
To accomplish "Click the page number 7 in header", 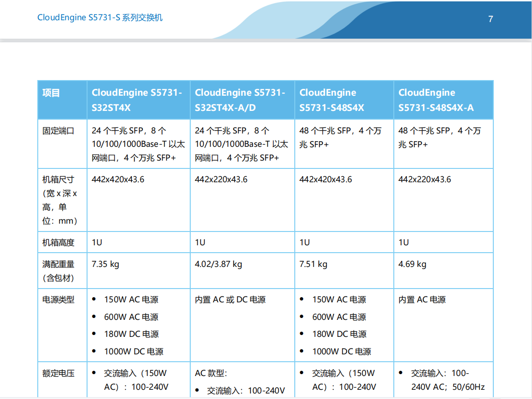I will click(491, 19).
